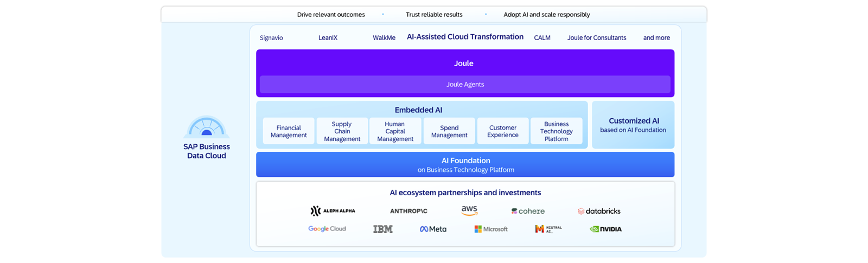Image resolution: width=868 pixels, height=263 pixels.
Task: Click the "and more" link
Action: (x=656, y=38)
